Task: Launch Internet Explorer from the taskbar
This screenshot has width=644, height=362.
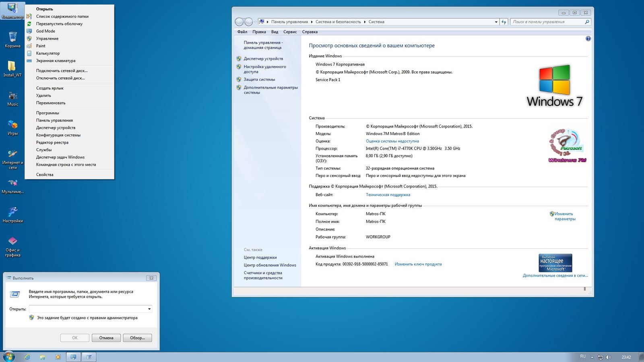Action: pos(27,357)
